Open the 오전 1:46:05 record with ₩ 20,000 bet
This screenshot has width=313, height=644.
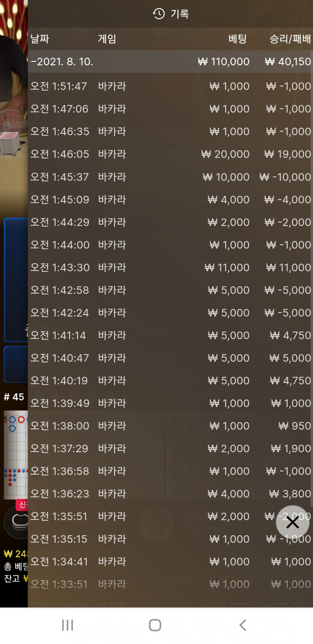tap(170, 154)
